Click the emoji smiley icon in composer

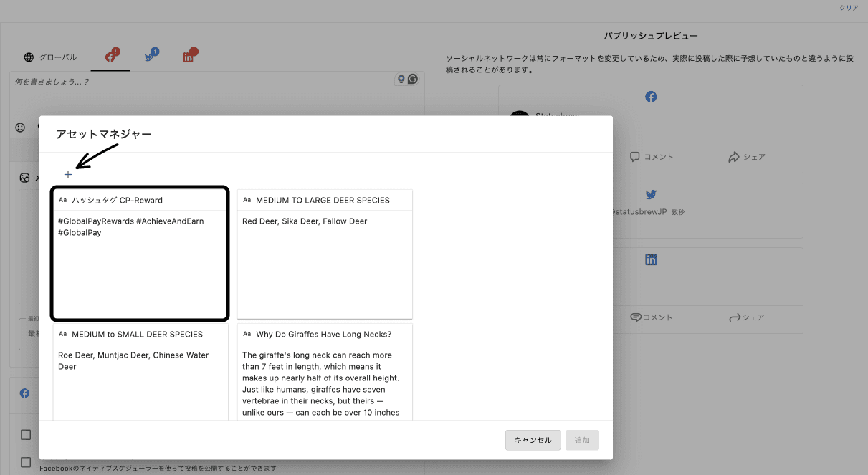pyautogui.click(x=20, y=128)
